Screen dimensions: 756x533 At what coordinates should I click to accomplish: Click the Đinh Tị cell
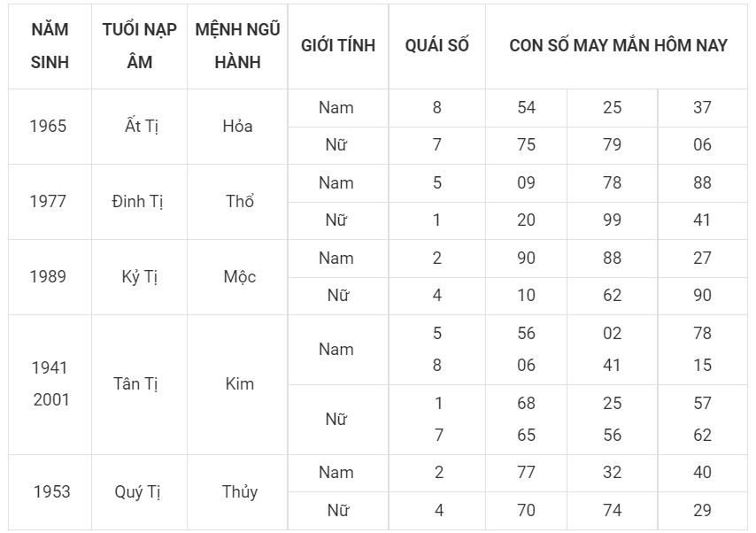pos(139,202)
